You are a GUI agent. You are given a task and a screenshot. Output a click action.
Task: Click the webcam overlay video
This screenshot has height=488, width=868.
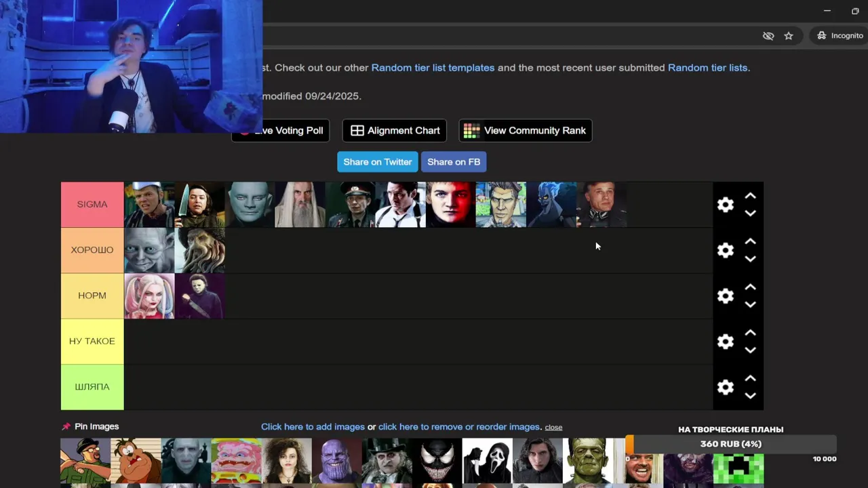(x=131, y=66)
